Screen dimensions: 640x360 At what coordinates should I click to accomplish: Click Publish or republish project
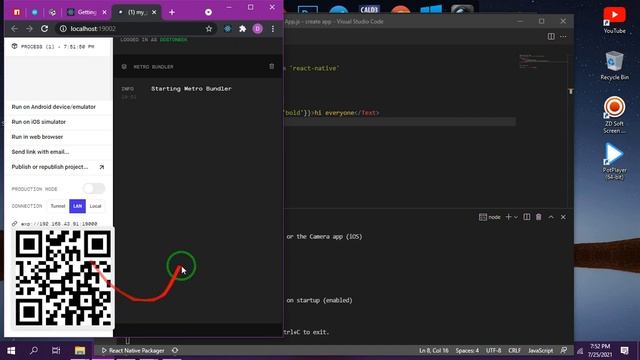click(x=58, y=167)
